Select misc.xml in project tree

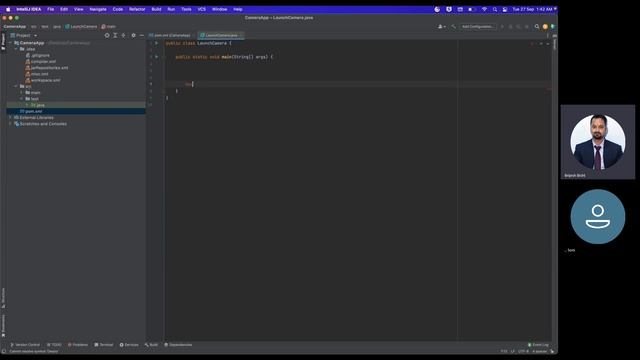coord(37,74)
